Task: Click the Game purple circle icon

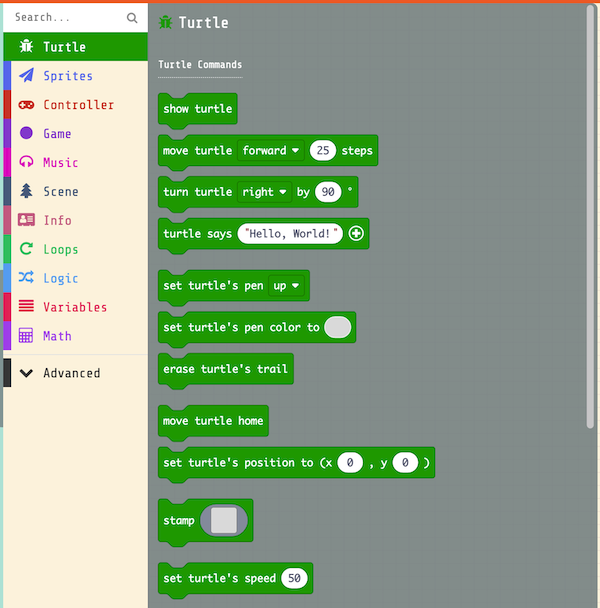Action: (x=26, y=133)
